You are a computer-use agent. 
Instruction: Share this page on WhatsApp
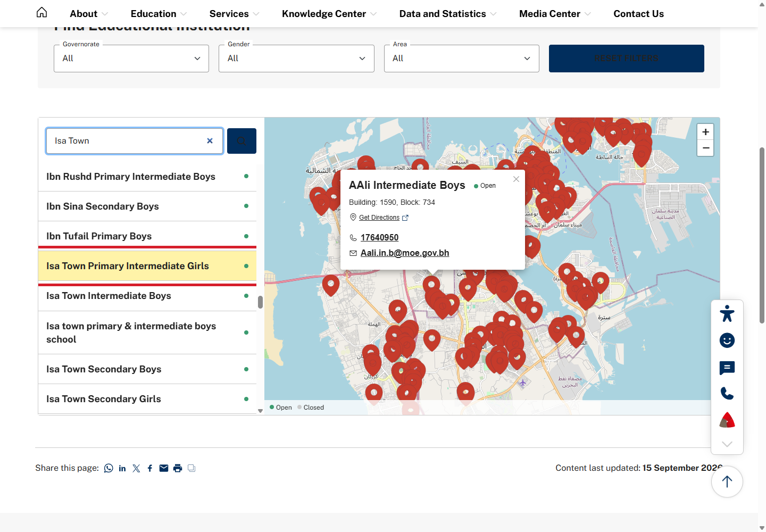(x=109, y=468)
